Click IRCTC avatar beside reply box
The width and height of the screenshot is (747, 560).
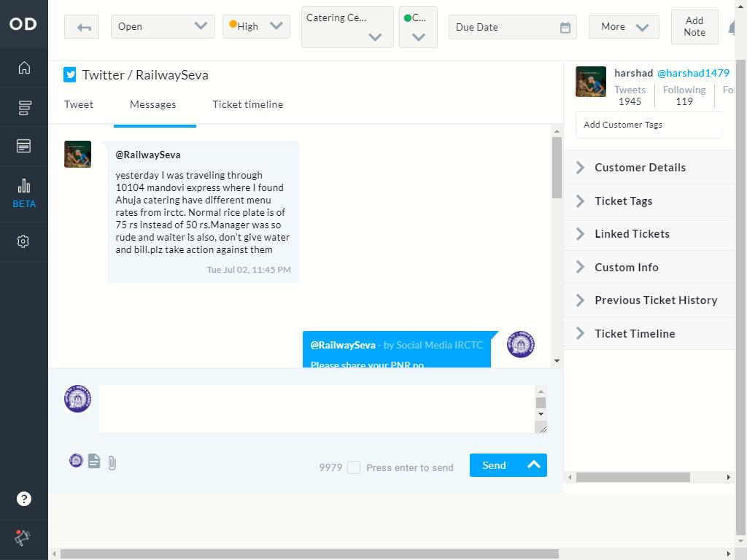tap(77, 399)
